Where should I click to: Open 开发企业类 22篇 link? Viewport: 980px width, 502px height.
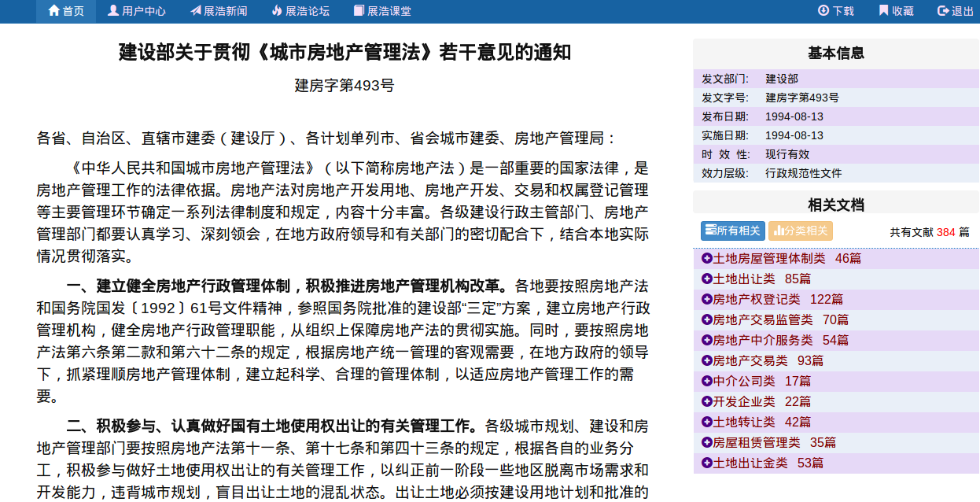[x=762, y=401]
